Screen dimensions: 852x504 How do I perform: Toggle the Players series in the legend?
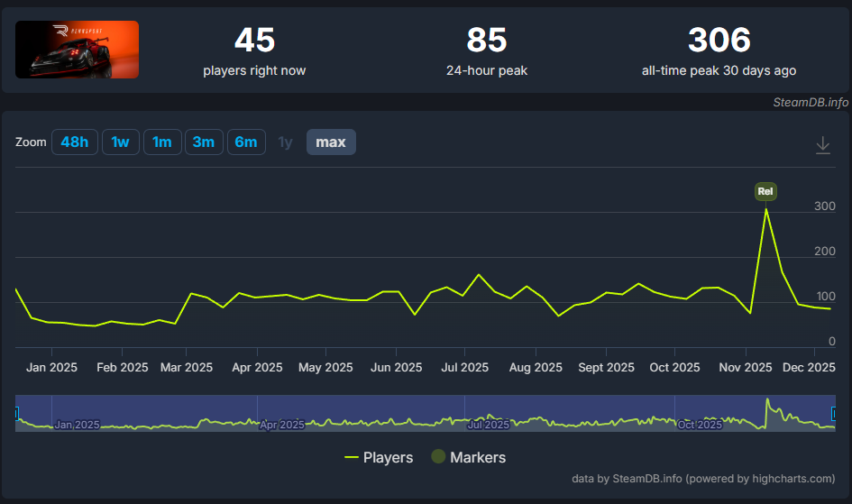pyautogui.click(x=379, y=457)
